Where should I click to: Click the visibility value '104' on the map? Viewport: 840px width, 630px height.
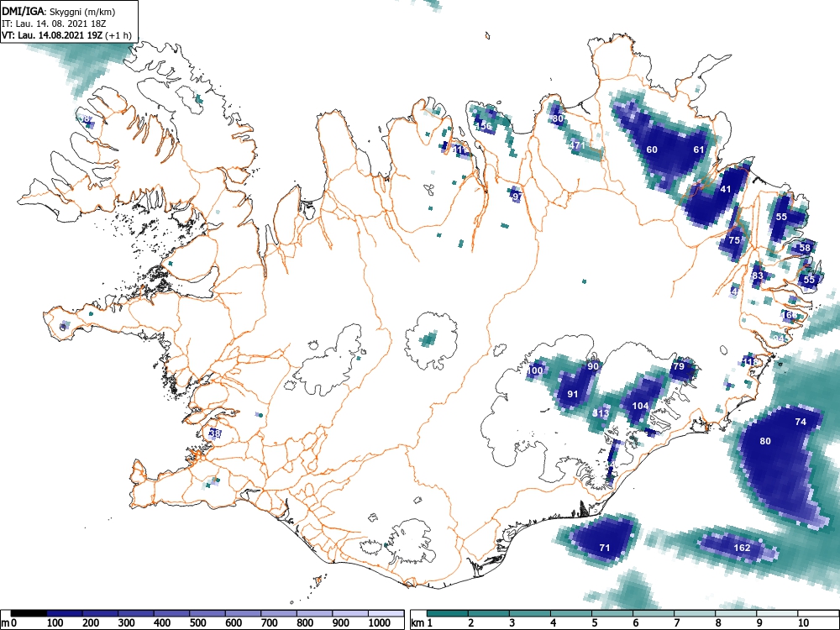click(640, 406)
